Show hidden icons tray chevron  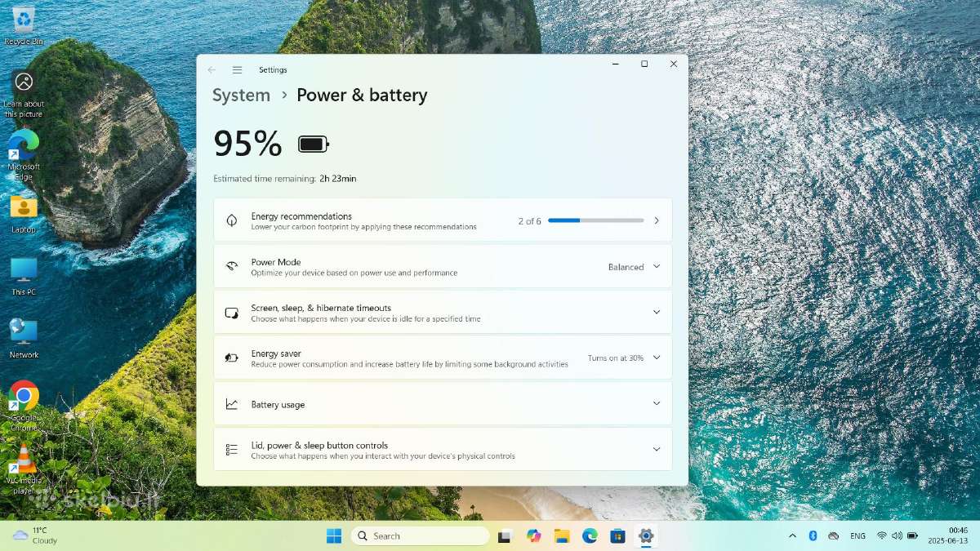(x=792, y=535)
